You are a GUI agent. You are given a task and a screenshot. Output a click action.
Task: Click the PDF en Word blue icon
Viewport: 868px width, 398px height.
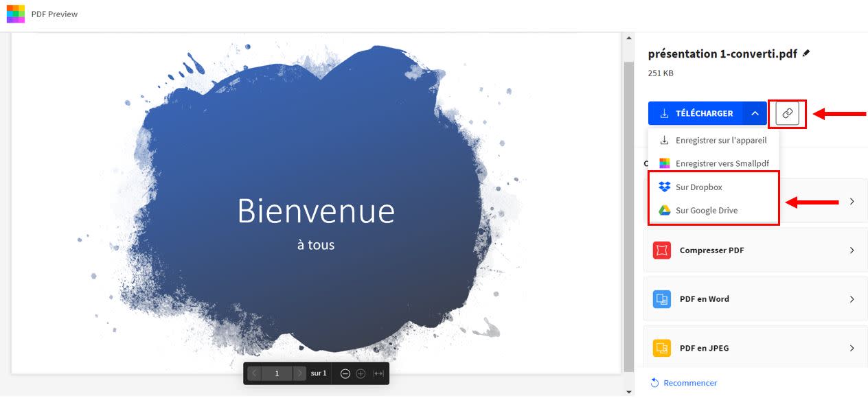(662, 299)
